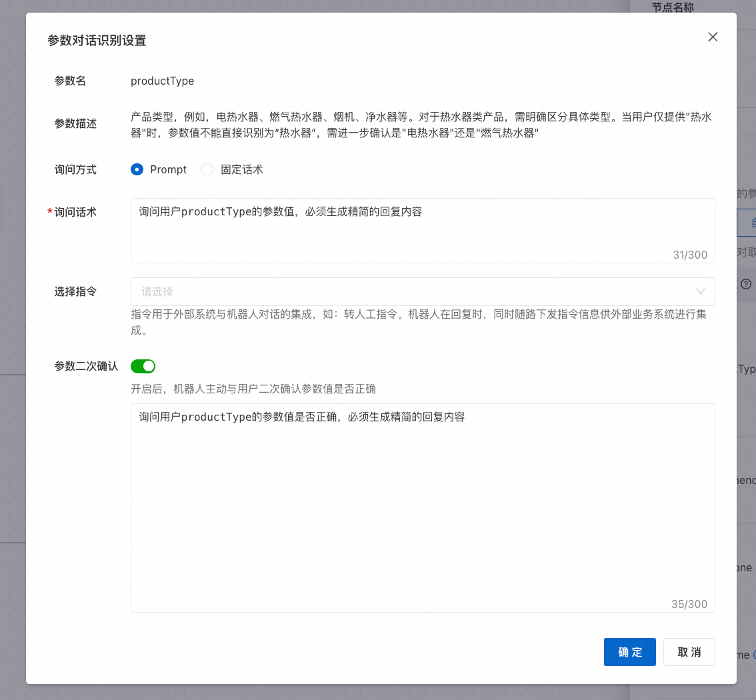756x700 pixels.
Task: Click the 取消 button
Action: coord(689,652)
